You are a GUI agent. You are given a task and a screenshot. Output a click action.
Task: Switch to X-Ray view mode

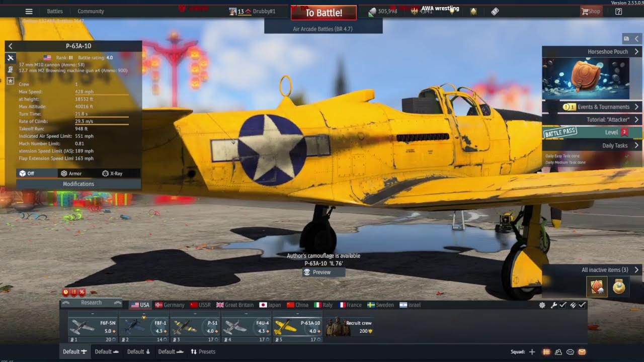[x=112, y=173]
